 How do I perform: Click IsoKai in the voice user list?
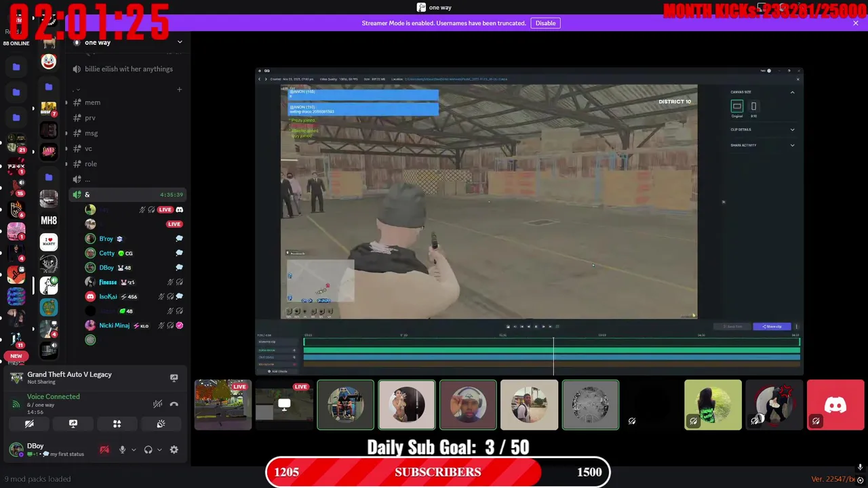(108, 297)
